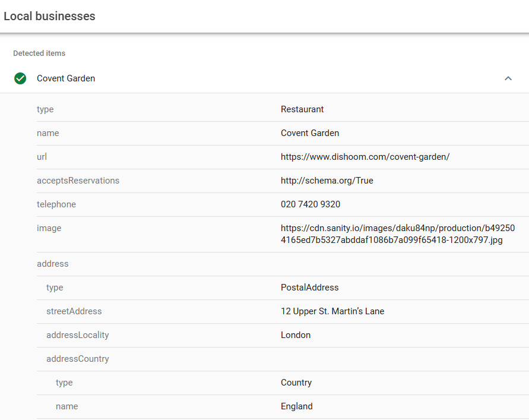Click the Detected items label
The width and height of the screenshot is (529, 420).
coord(39,53)
